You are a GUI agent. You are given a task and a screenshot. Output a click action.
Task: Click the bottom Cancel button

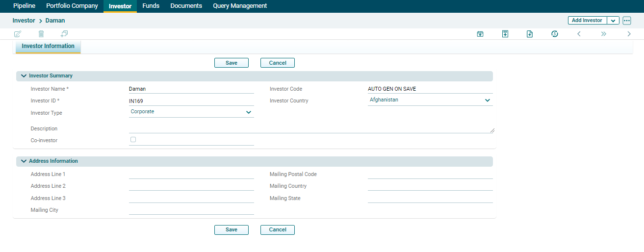(x=278, y=229)
